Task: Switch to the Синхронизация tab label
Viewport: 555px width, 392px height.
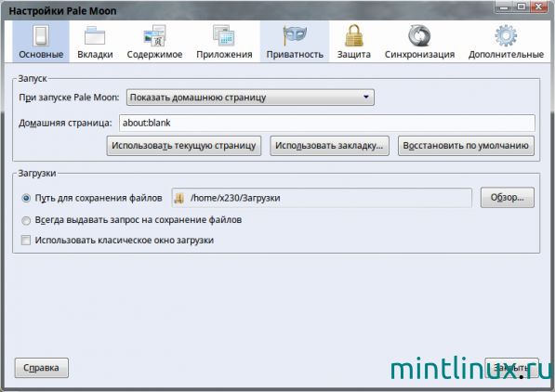Action: click(419, 55)
